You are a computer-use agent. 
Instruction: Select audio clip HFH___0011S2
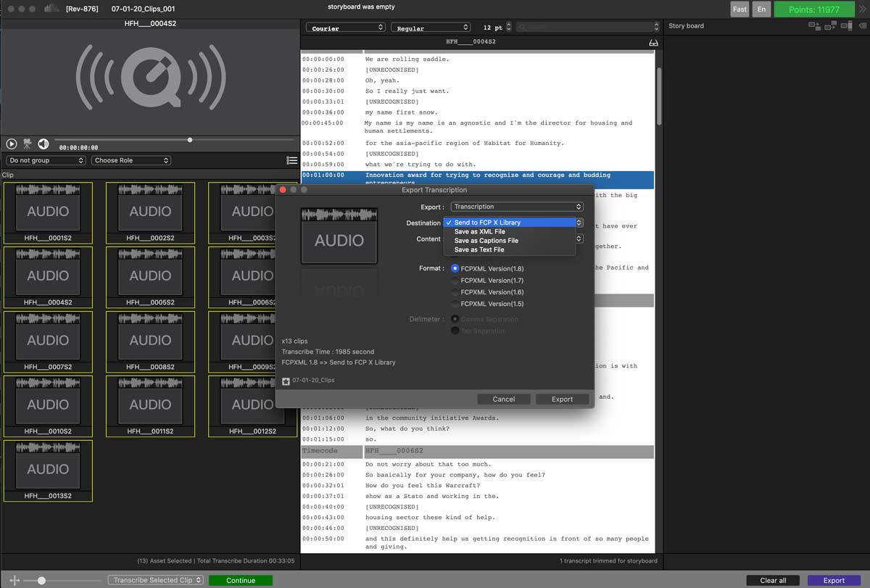pyautogui.click(x=150, y=405)
